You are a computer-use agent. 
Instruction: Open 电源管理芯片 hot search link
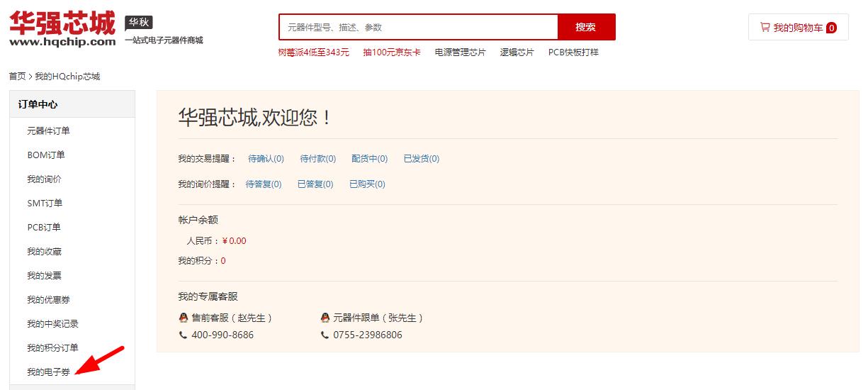coord(461,52)
